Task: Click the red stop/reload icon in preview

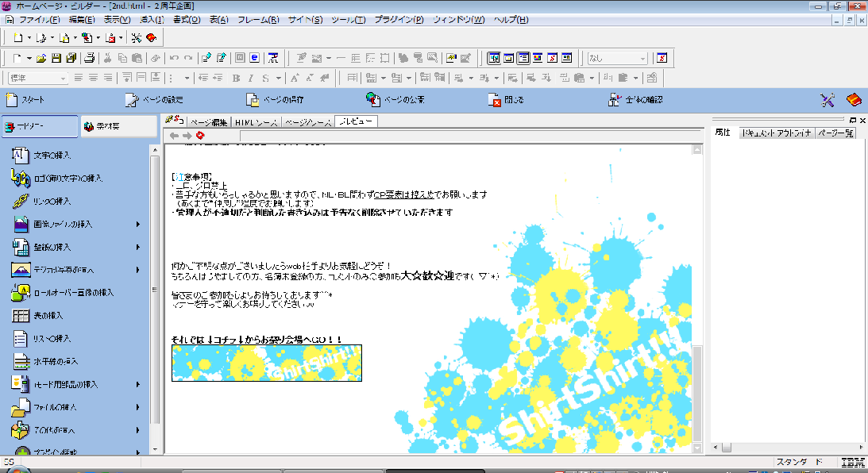Action: click(x=200, y=135)
